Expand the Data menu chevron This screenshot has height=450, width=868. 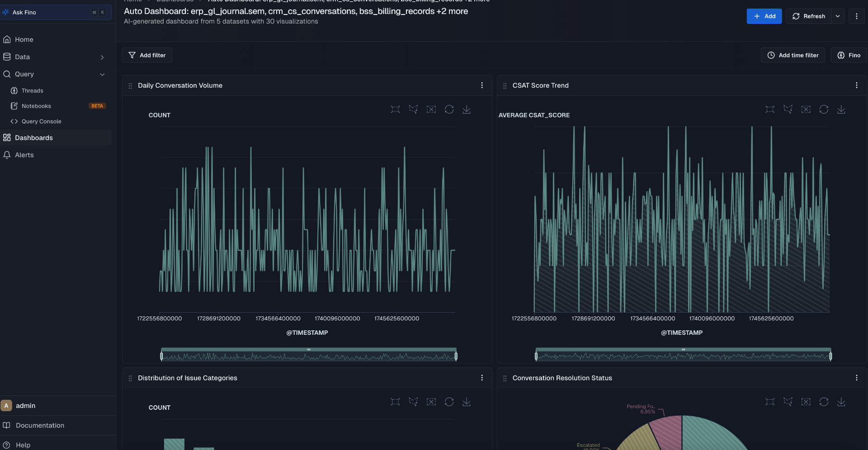point(102,57)
